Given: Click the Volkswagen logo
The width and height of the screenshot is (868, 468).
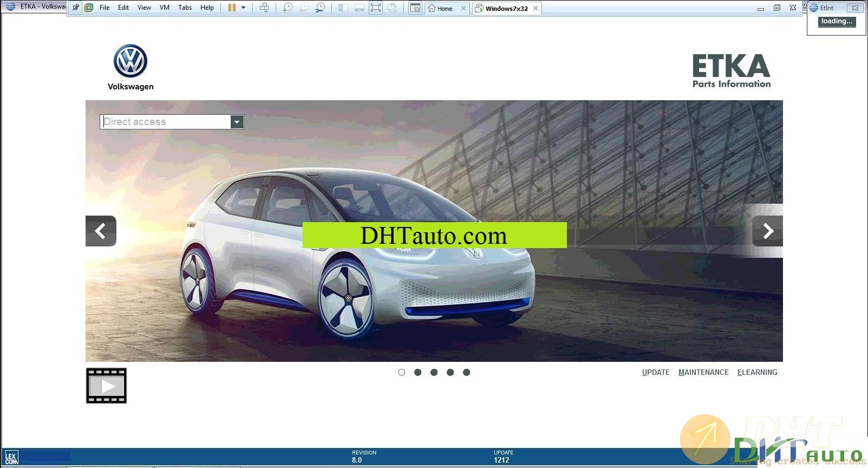Looking at the screenshot, I should pyautogui.click(x=130, y=67).
